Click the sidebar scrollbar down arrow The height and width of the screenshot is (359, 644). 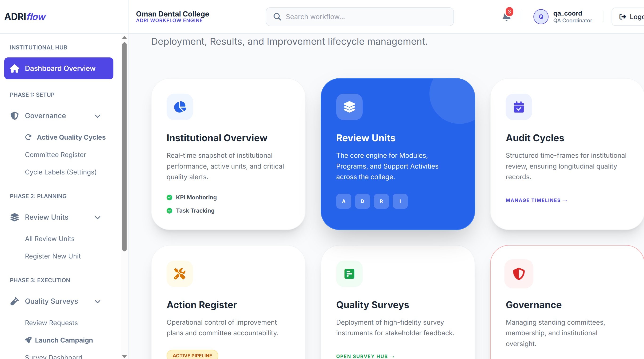coord(124,356)
